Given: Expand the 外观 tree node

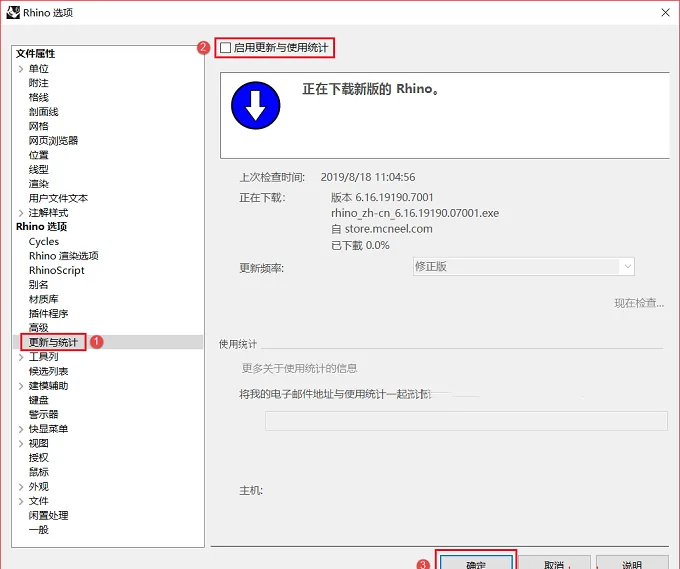Looking at the screenshot, I should [x=21, y=487].
